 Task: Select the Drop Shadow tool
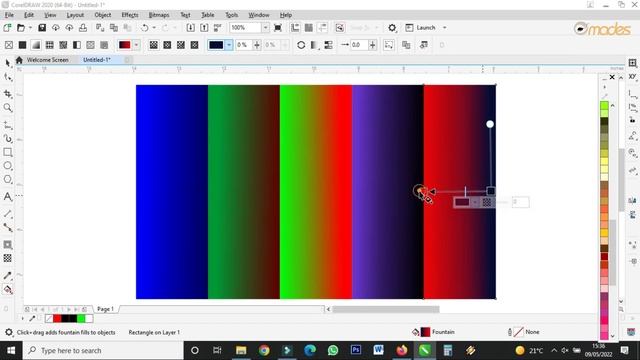[x=7, y=245]
